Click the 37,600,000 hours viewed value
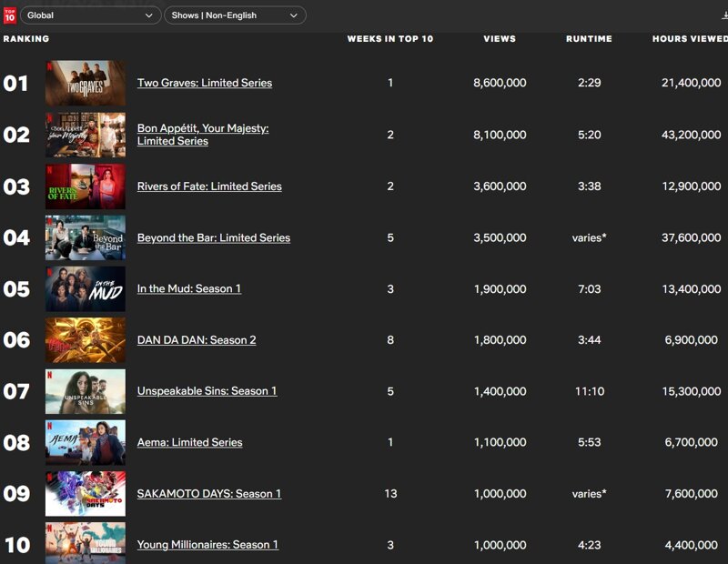 click(x=692, y=237)
